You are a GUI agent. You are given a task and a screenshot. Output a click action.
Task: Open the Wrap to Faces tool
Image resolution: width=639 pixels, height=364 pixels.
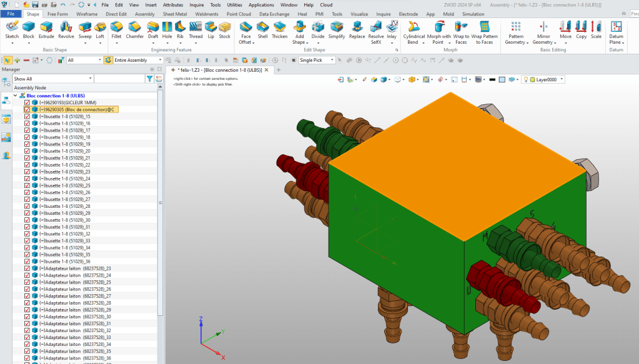[461, 32]
